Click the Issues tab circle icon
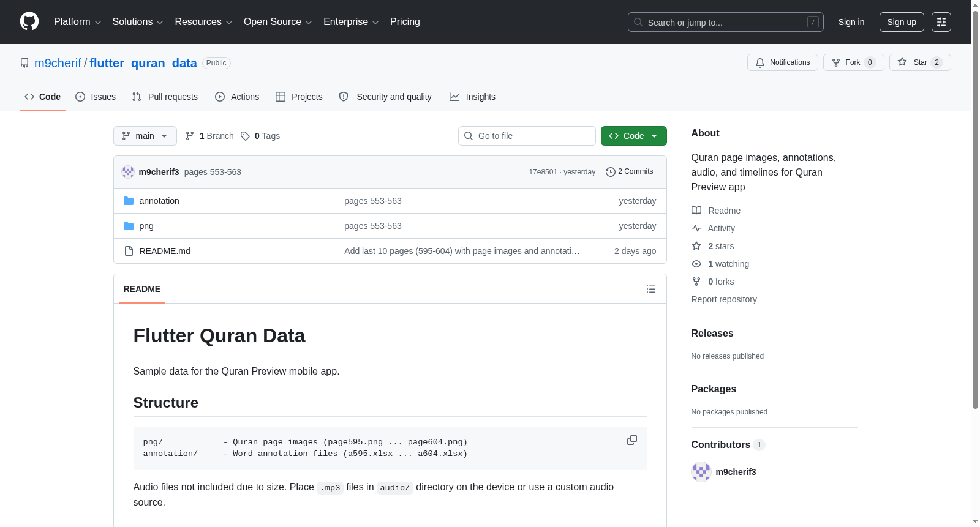Image resolution: width=980 pixels, height=527 pixels. click(80, 97)
